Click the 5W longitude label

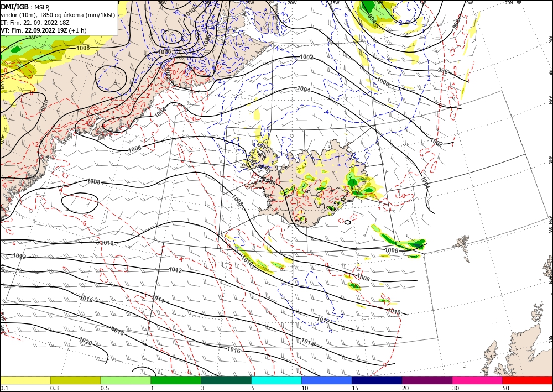point(422,3)
